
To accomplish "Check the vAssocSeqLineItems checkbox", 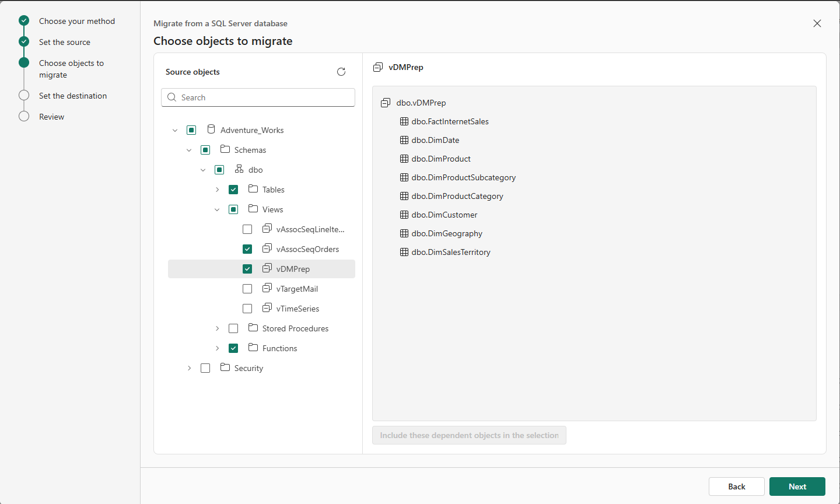I will (247, 229).
